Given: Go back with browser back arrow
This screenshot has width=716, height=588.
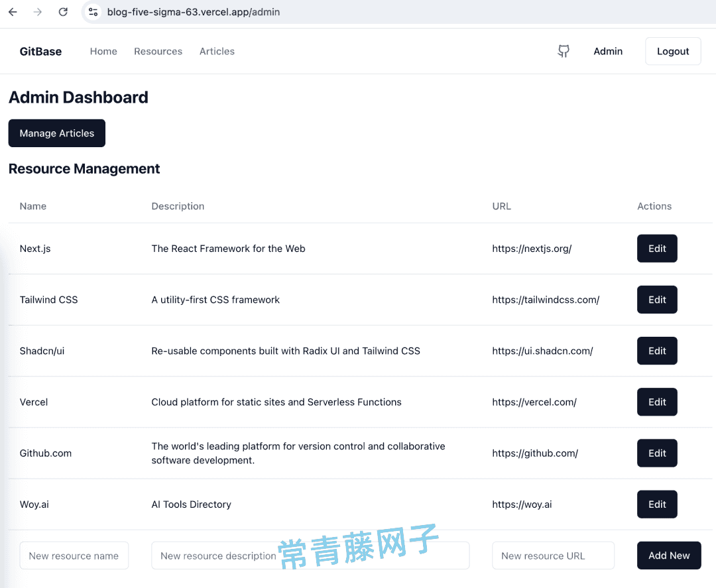Looking at the screenshot, I should coord(13,12).
